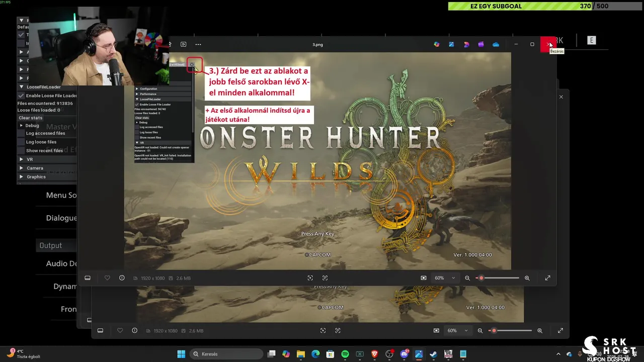644x362 pixels.
Task: Open Discord from the taskbar
Action: point(404,354)
